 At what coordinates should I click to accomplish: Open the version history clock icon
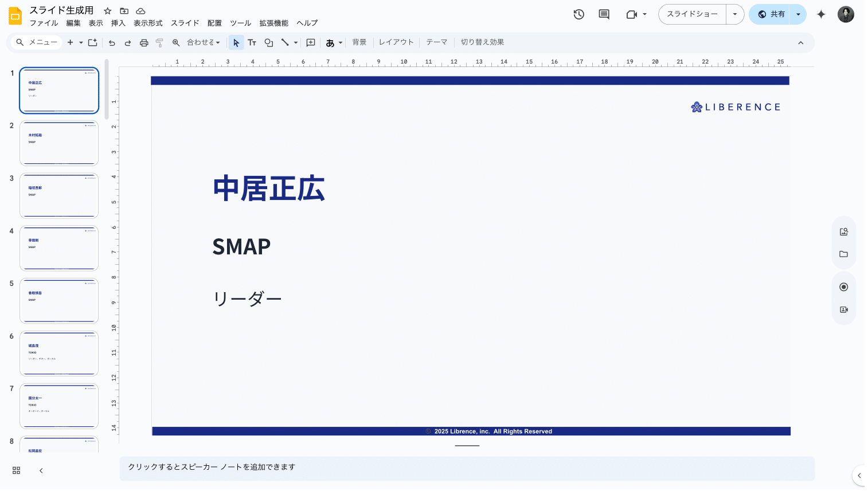click(579, 14)
